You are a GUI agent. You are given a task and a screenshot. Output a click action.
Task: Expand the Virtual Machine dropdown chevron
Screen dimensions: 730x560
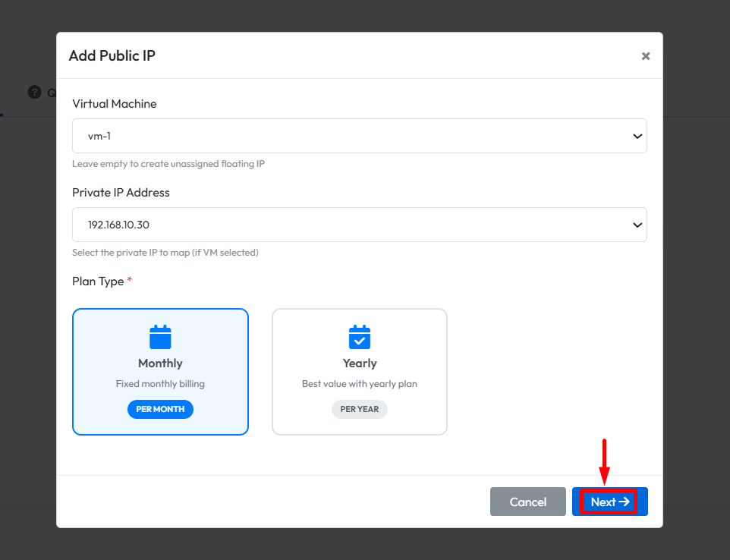tap(637, 136)
